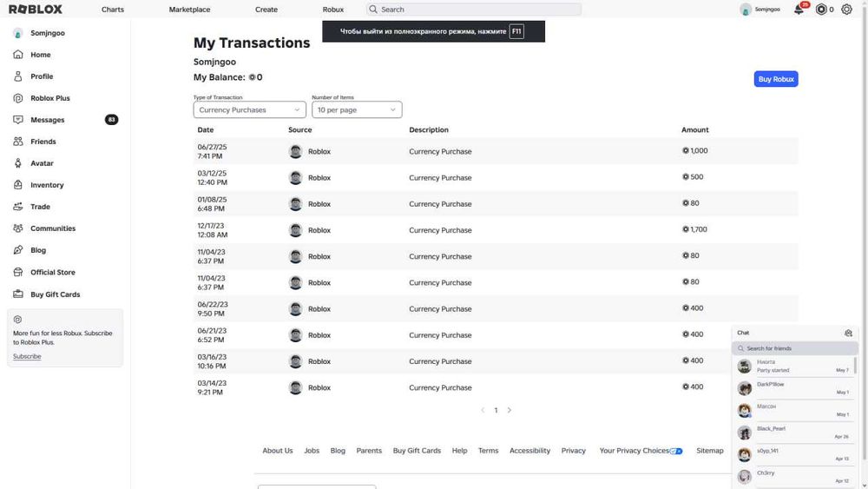Click the Friends icon in sidebar

click(x=18, y=142)
